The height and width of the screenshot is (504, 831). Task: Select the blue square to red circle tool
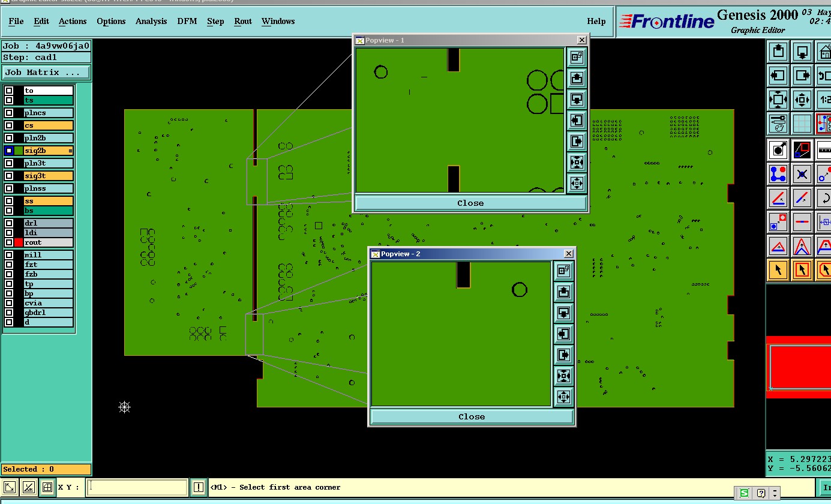pos(778,221)
